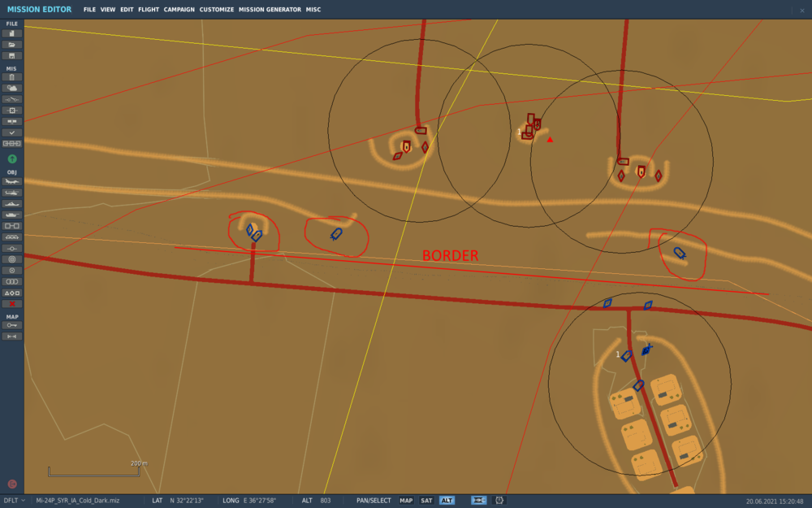
Task: Close the Mission Editor window
Action: point(802,10)
